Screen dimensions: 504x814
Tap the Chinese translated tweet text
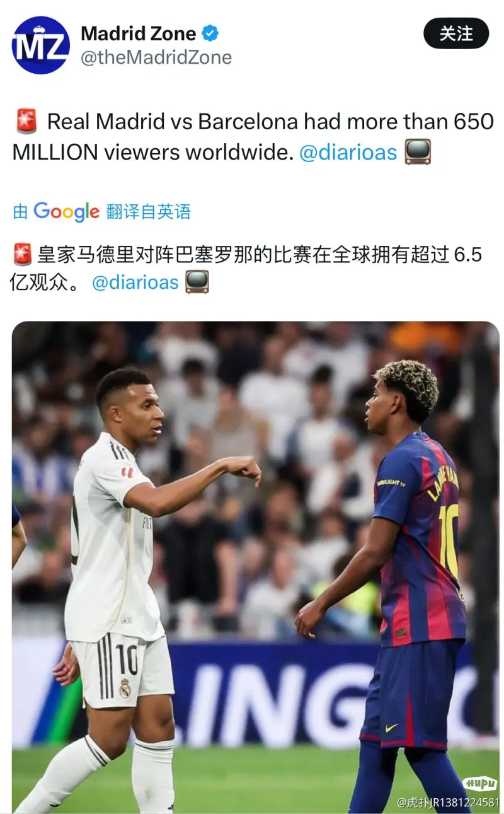tap(247, 268)
